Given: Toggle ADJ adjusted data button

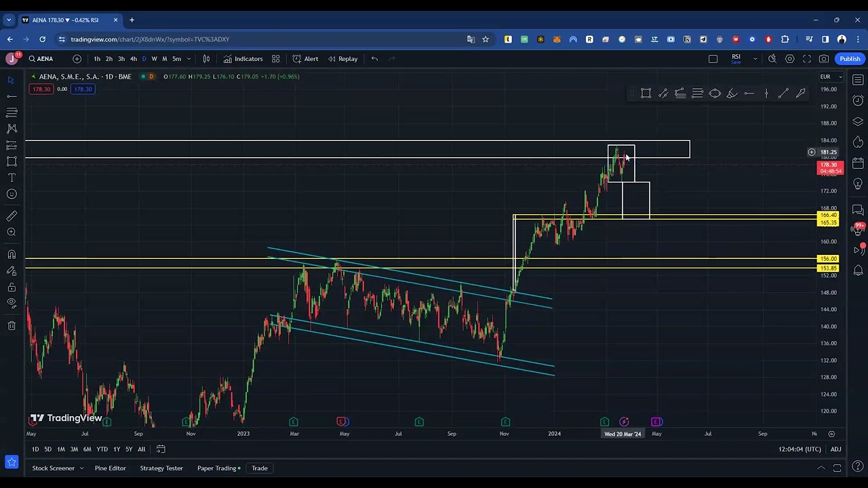Looking at the screenshot, I should coord(835,449).
